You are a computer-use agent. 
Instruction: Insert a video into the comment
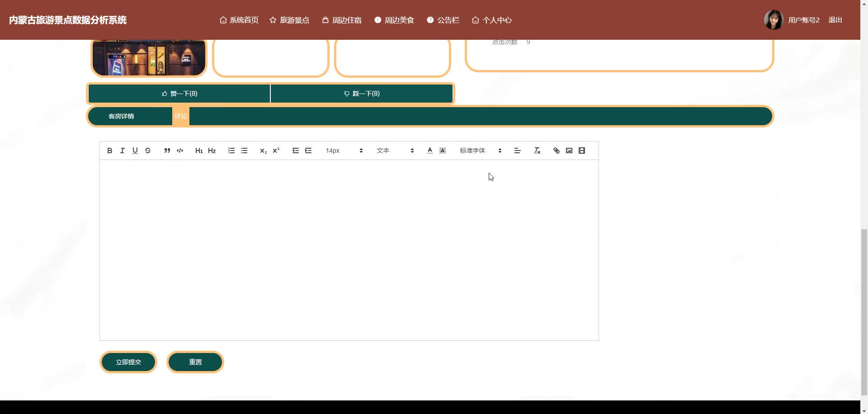pyautogui.click(x=582, y=151)
